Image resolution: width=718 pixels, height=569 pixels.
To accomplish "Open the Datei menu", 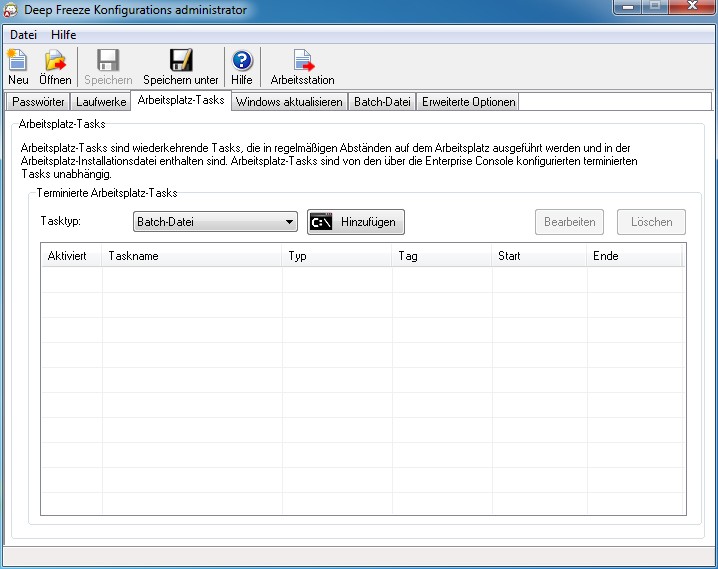I will [23, 35].
